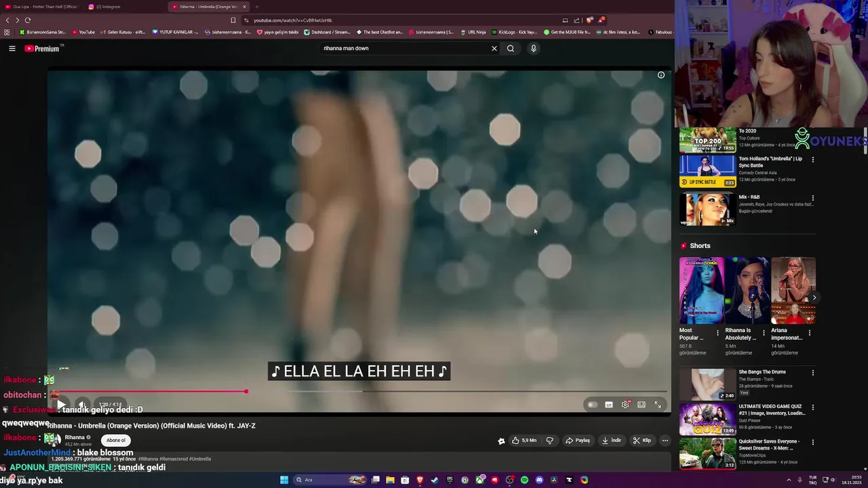This screenshot has width=868, height=488.
Task: Open the YouTube hamburger guide menu
Action: pos(12,48)
